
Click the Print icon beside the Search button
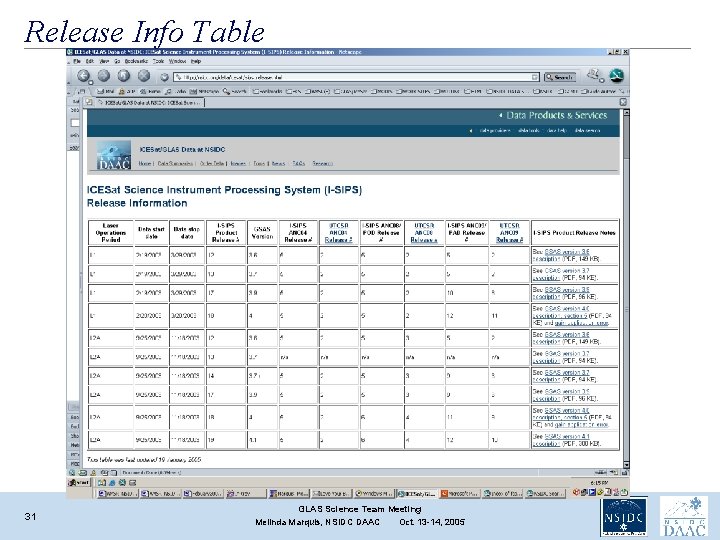(595, 75)
